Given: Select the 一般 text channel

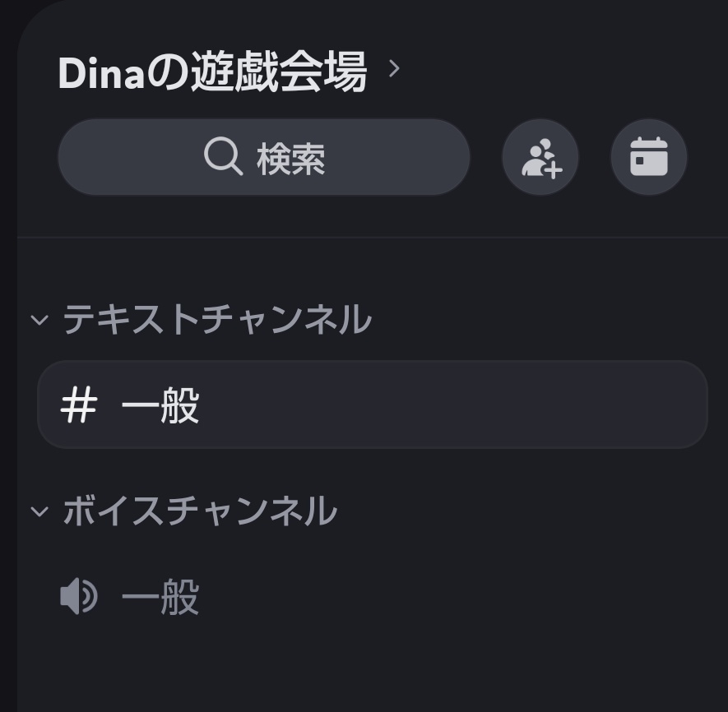Looking at the screenshot, I should pyautogui.click(x=373, y=405).
